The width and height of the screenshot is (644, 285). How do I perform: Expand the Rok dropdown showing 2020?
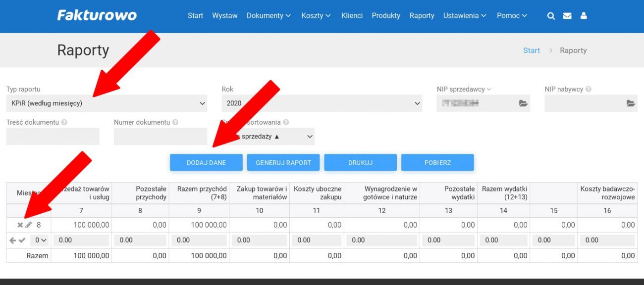pyautogui.click(x=322, y=103)
